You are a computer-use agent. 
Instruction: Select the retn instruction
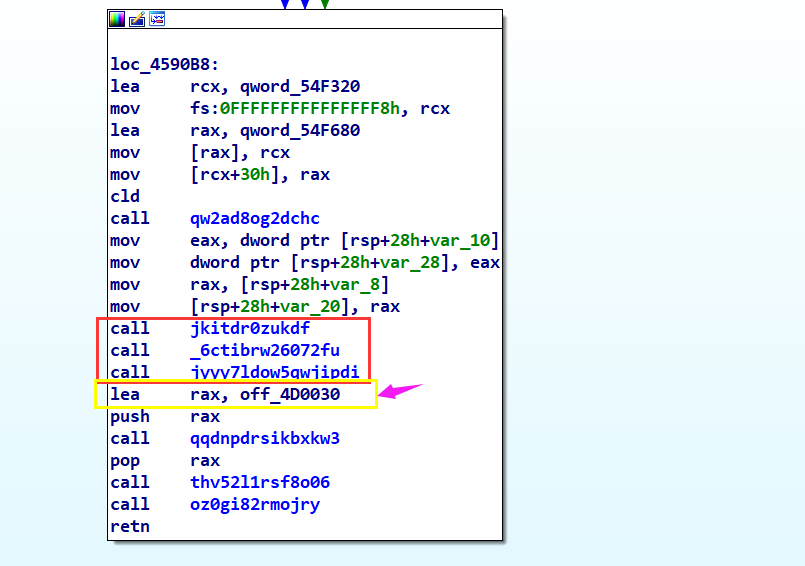tap(130, 526)
